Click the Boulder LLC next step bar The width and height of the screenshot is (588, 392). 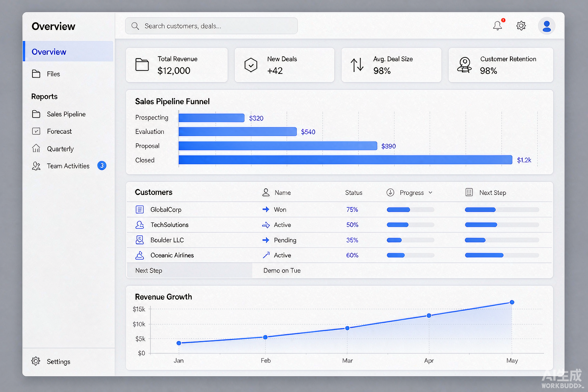(502, 240)
